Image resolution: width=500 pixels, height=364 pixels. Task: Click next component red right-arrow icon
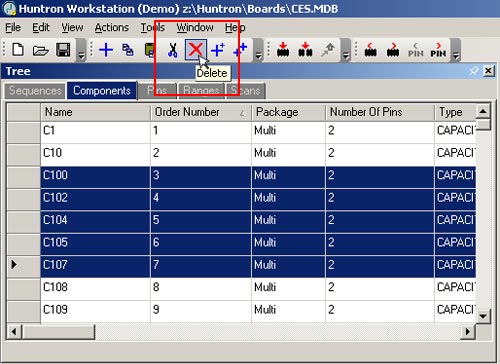pos(393,50)
